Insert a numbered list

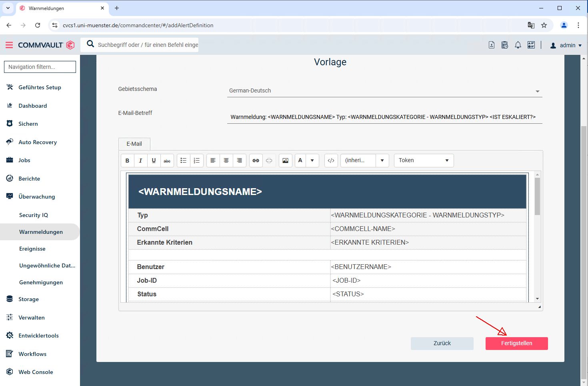pos(196,161)
